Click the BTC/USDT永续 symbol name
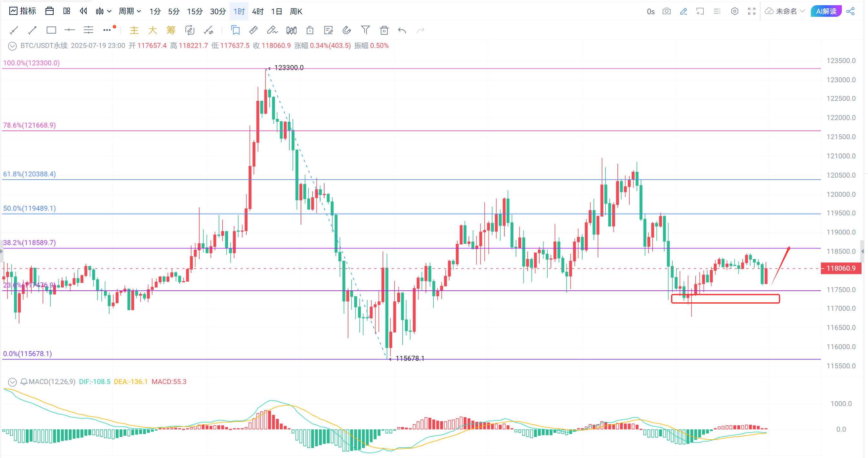868x458 pixels. coord(44,46)
